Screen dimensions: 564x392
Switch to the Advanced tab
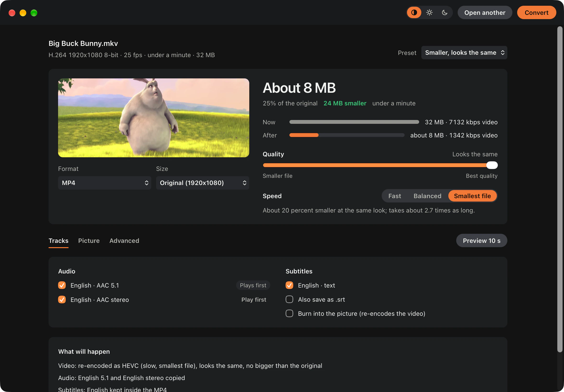(124, 241)
